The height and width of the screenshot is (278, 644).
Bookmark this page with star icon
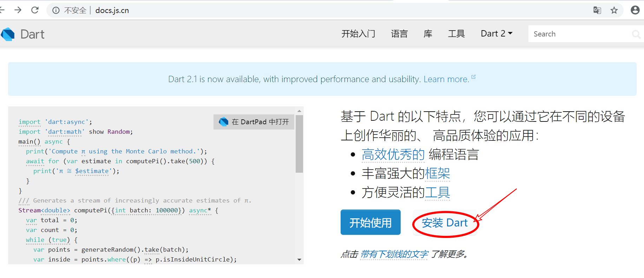coord(614,10)
